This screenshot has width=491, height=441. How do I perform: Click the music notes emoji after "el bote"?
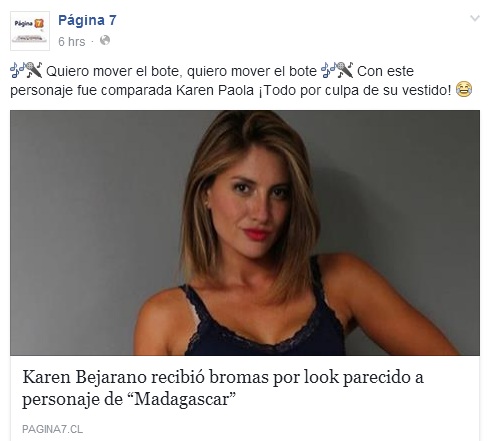click(x=328, y=71)
